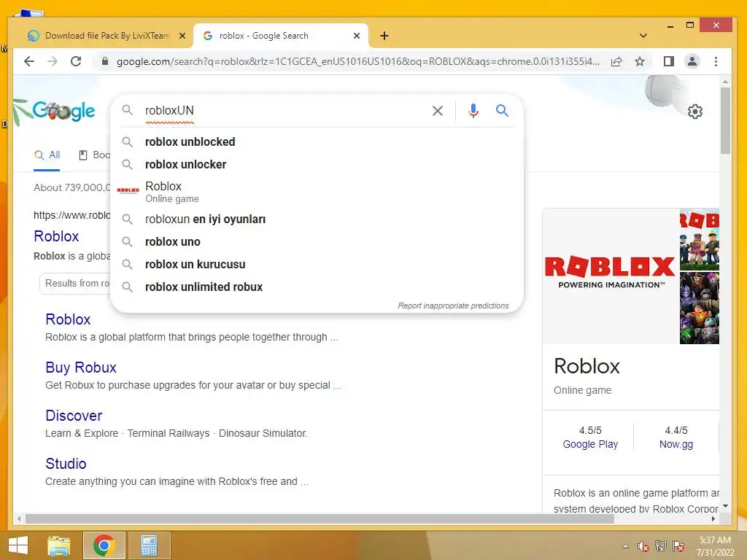Click the scroll down arrow

725,506
